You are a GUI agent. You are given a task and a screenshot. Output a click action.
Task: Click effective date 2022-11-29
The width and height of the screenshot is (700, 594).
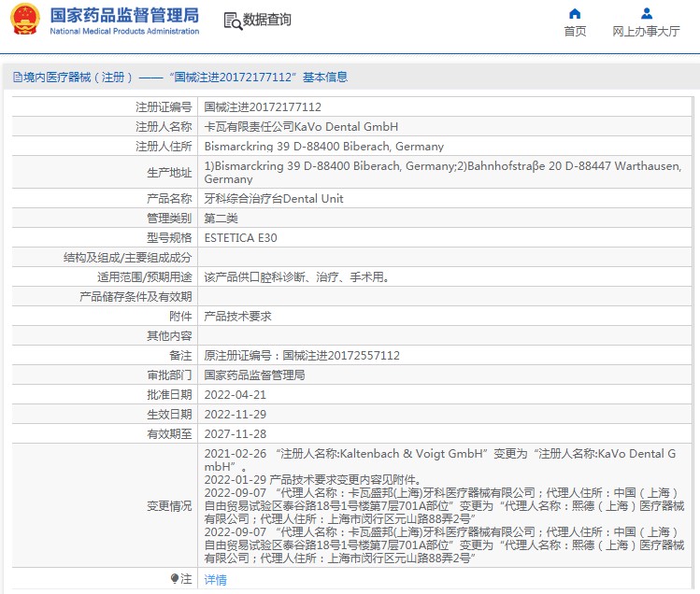point(235,415)
